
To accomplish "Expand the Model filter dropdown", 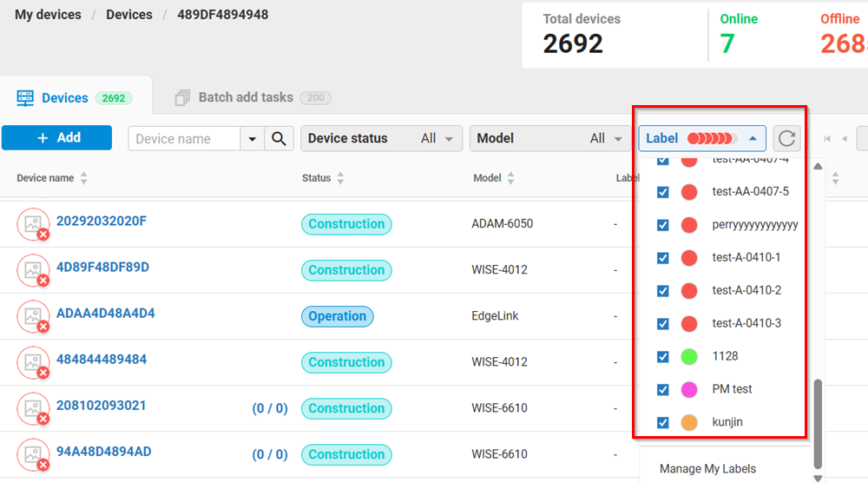I will [x=549, y=139].
